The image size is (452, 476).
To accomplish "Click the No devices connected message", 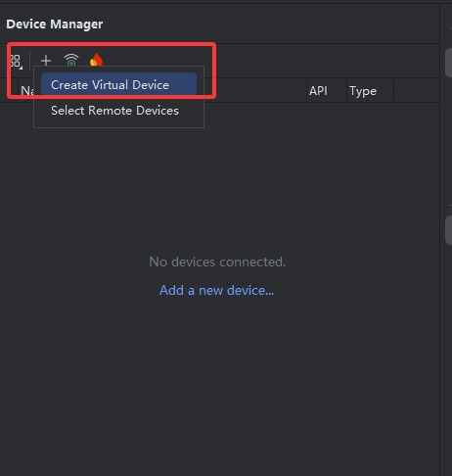I will (217, 262).
